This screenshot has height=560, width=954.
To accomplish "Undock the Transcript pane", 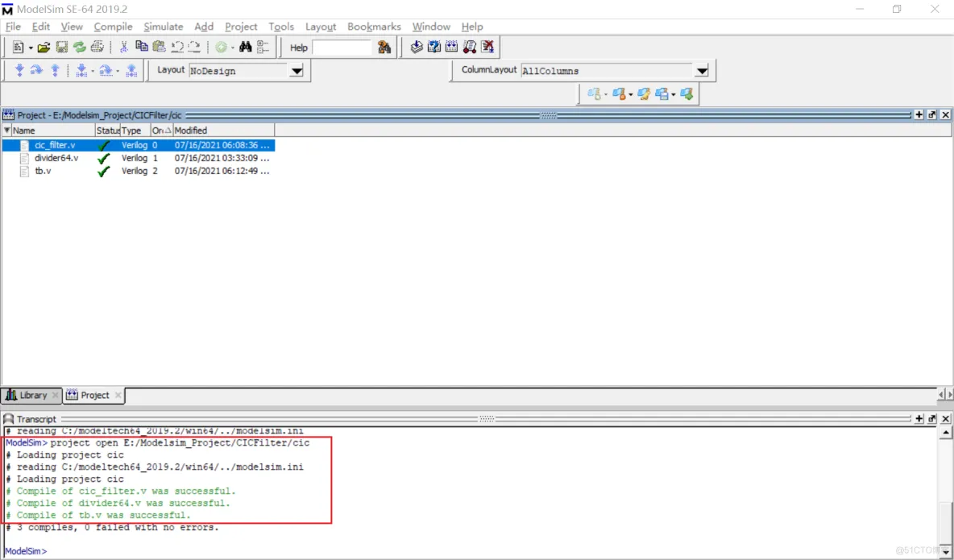I will 932,419.
